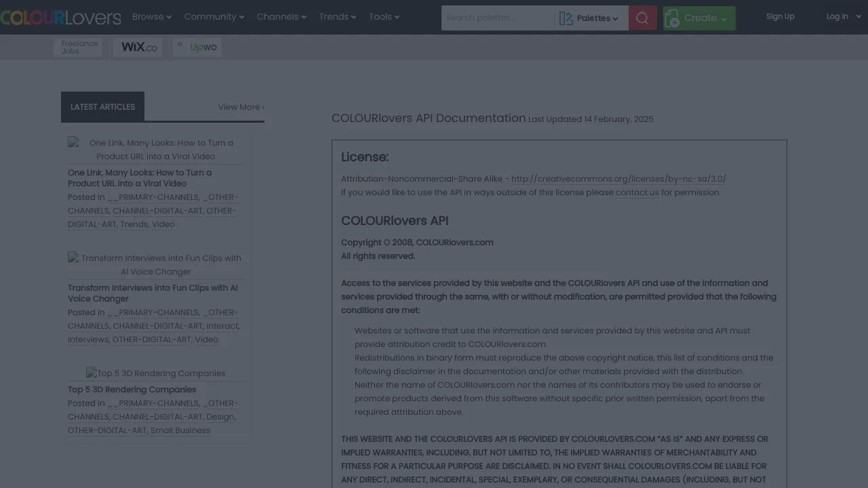Open the Freelance Jobs sponsor tile
868x488 pixels.
(x=78, y=47)
